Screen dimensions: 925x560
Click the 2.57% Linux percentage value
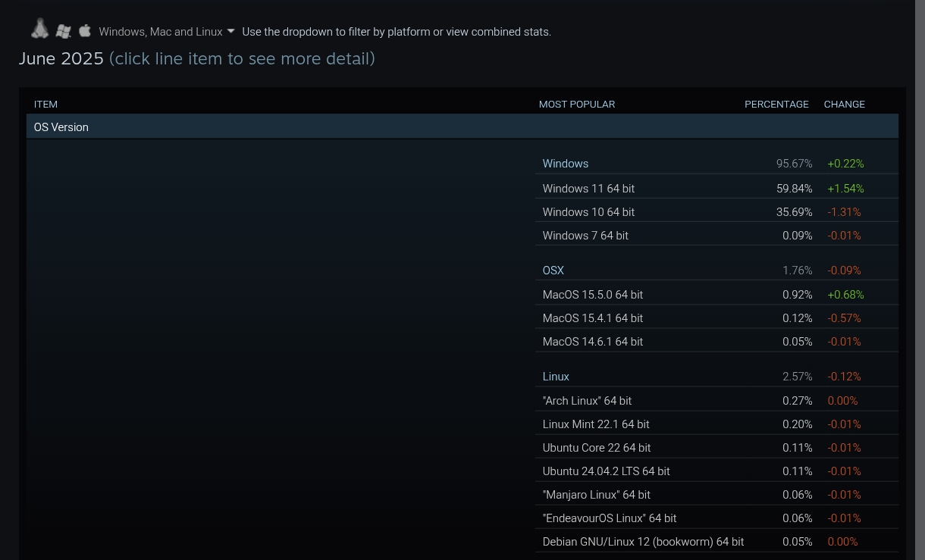point(797,376)
